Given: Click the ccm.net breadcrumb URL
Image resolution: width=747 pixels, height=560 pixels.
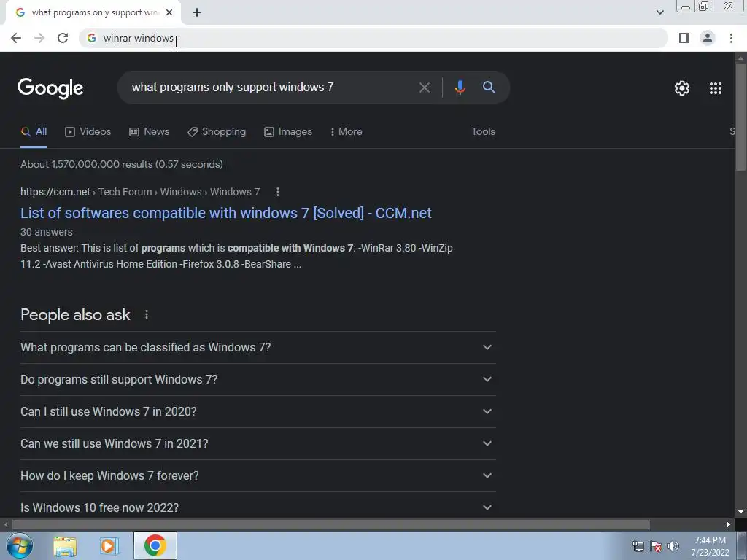Looking at the screenshot, I should [140, 192].
